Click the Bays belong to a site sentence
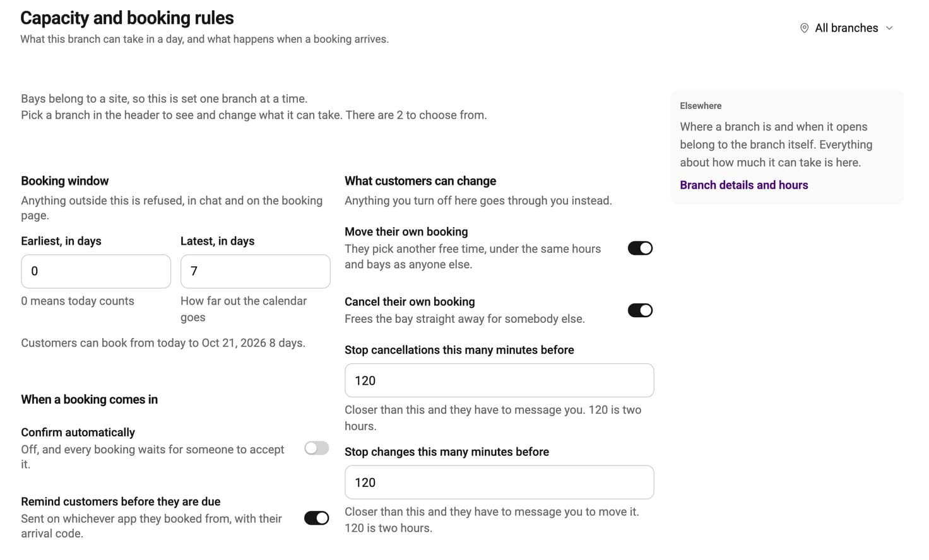Image resolution: width=929 pixels, height=560 pixels. pyautogui.click(x=164, y=98)
